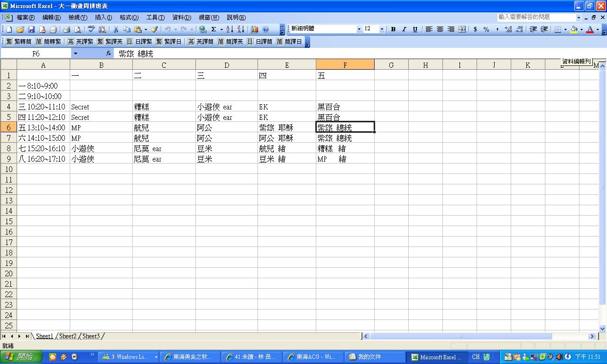Viewport: 607px width, 364px height.
Task: Apply the yellow fill color
Action: pyautogui.click(x=574, y=29)
